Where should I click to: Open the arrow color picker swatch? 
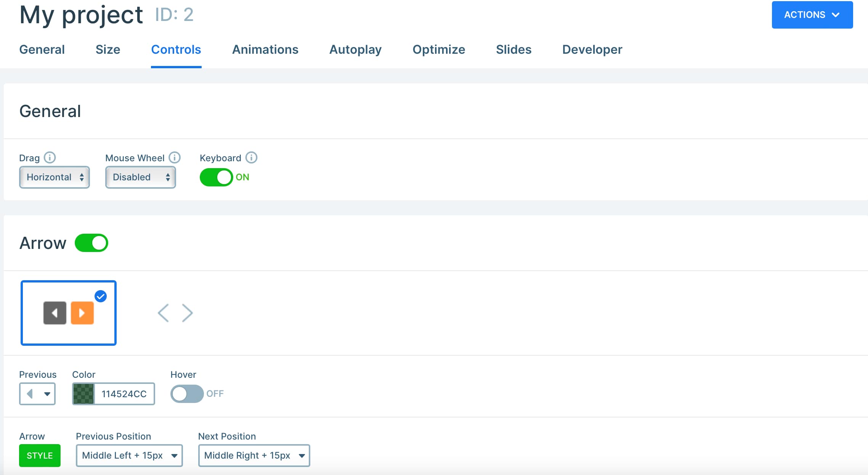point(83,393)
